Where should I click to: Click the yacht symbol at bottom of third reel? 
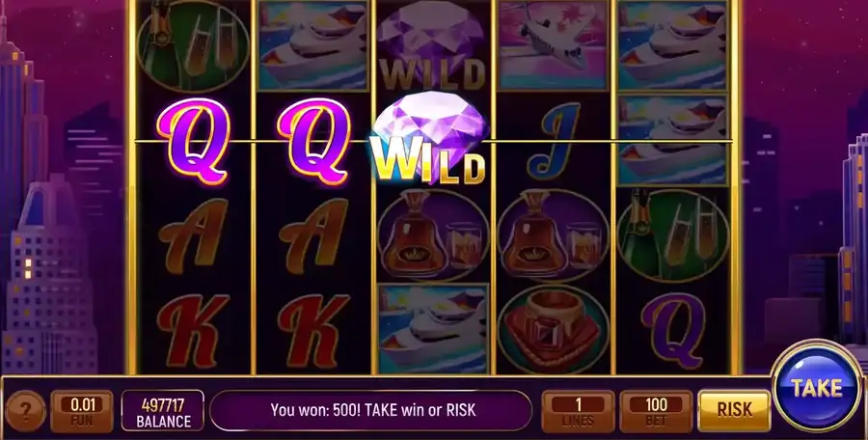point(433,329)
